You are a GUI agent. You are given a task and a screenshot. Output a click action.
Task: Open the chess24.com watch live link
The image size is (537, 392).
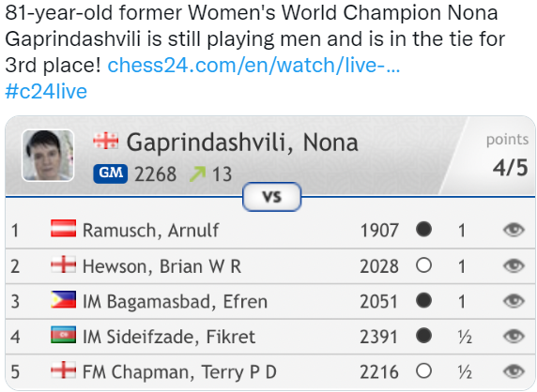click(x=253, y=65)
